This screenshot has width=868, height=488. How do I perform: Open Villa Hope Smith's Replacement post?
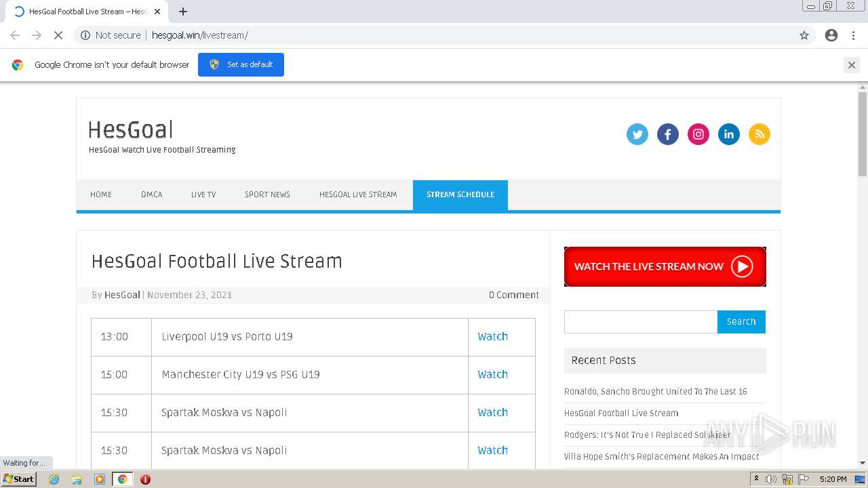[x=662, y=457]
